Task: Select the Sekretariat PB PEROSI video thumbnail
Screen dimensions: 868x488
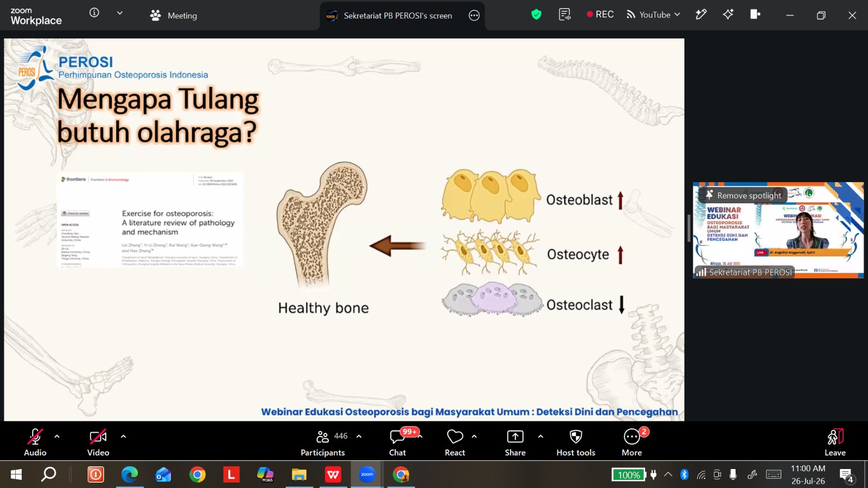Action: pyautogui.click(x=778, y=230)
